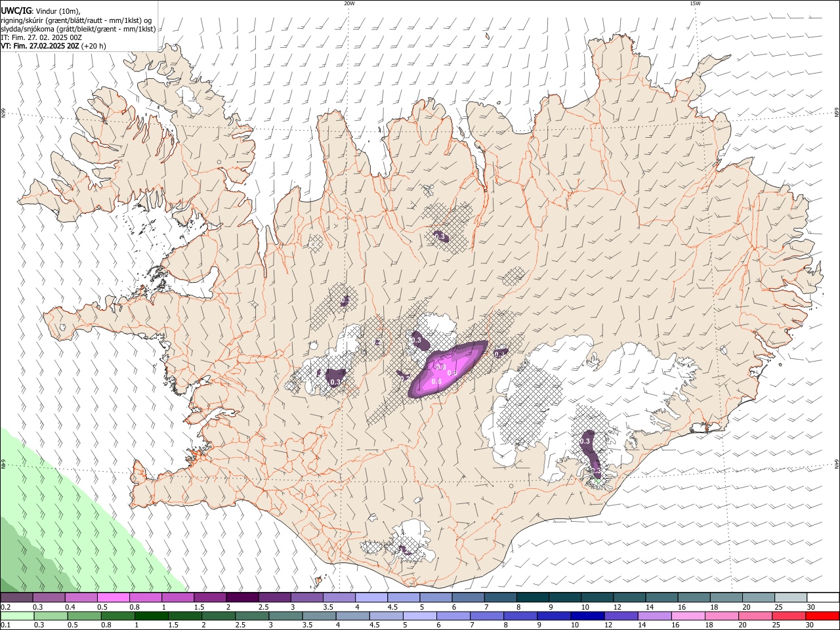Image resolution: width=840 pixels, height=630 pixels.
Task: Click the 'slydda/snjókoma' legend description line
Action: [x=78, y=29]
